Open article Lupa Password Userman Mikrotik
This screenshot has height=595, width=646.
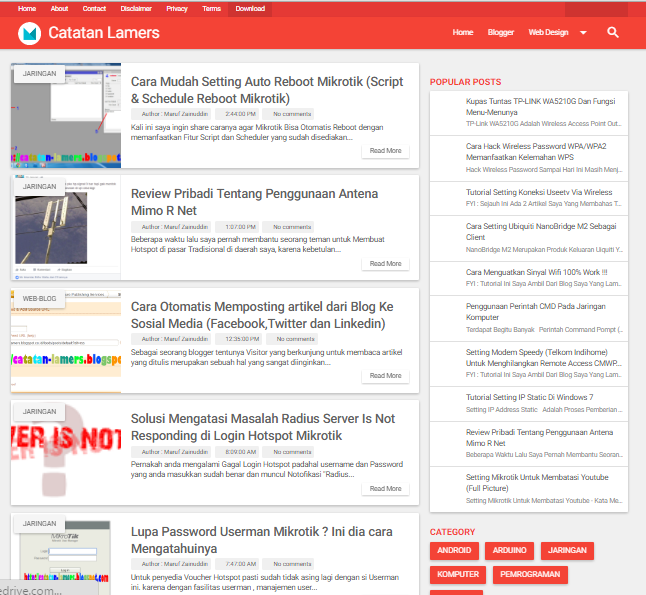point(262,540)
